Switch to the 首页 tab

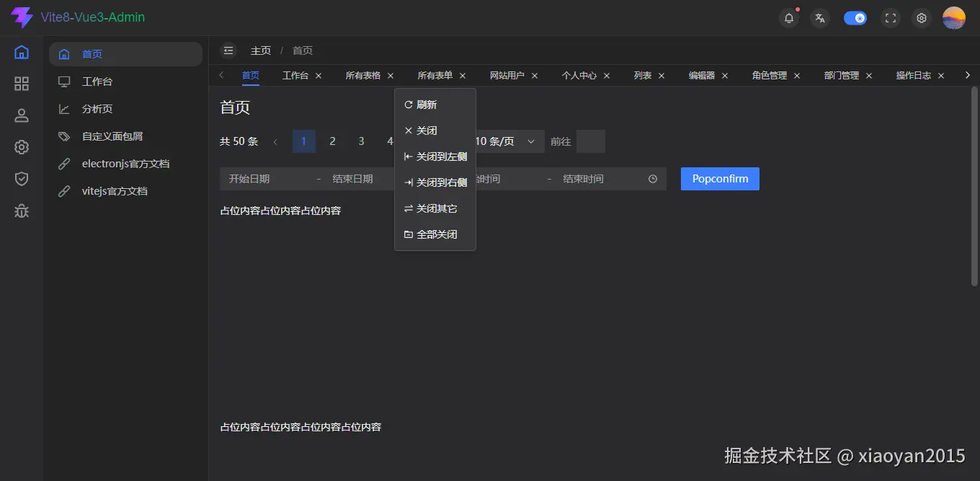[251, 75]
